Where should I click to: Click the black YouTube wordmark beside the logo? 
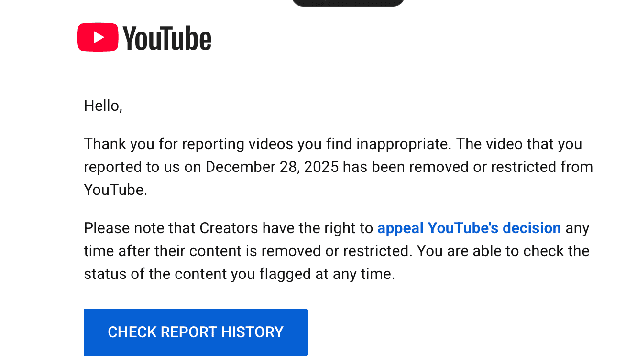click(x=167, y=38)
